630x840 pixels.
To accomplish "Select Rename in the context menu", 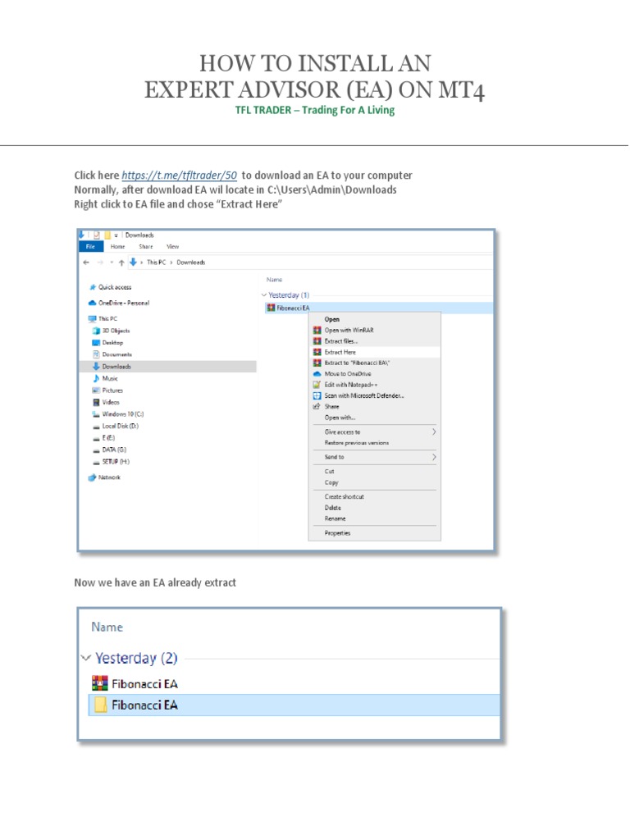I will pos(335,518).
